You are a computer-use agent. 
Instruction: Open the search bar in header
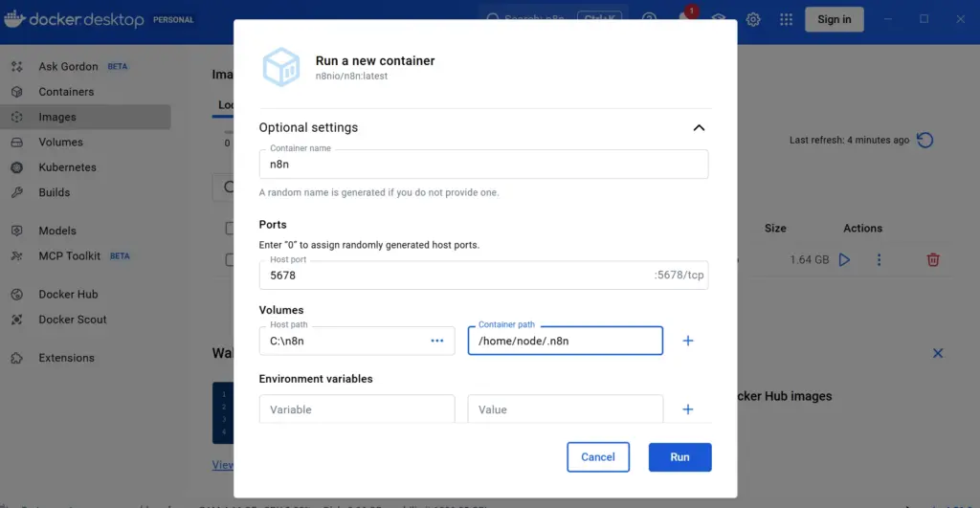553,19
